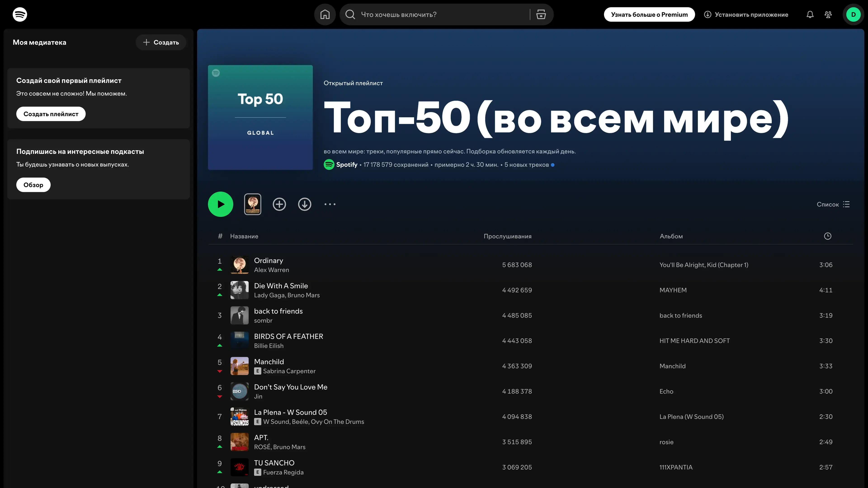Click Создать плейлист button

51,114
